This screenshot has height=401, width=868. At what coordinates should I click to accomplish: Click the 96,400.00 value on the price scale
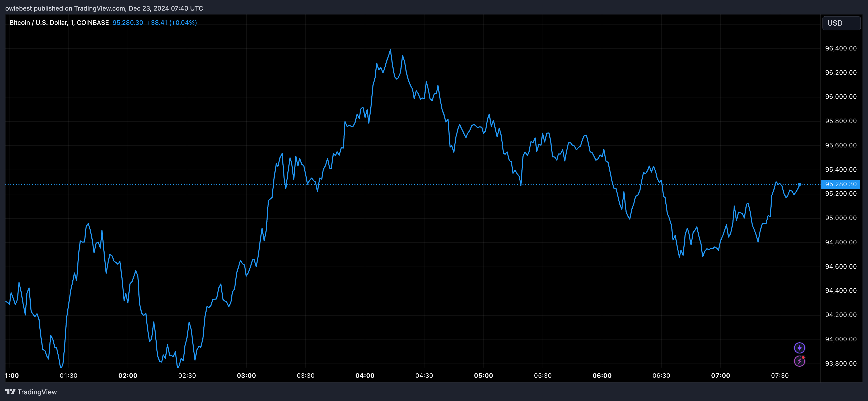pos(841,48)
